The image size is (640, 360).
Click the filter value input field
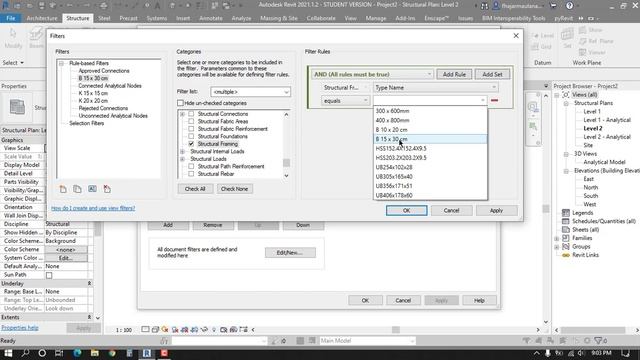427,100
